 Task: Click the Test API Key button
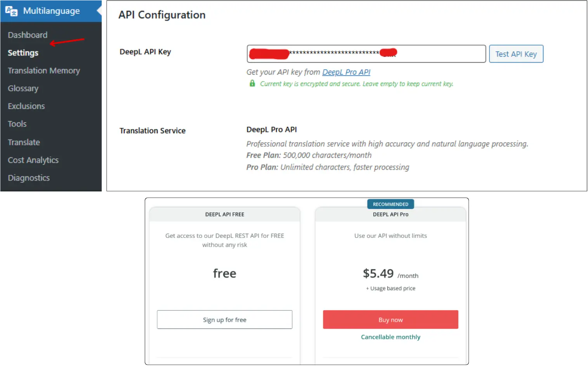[x=516, y=54]
